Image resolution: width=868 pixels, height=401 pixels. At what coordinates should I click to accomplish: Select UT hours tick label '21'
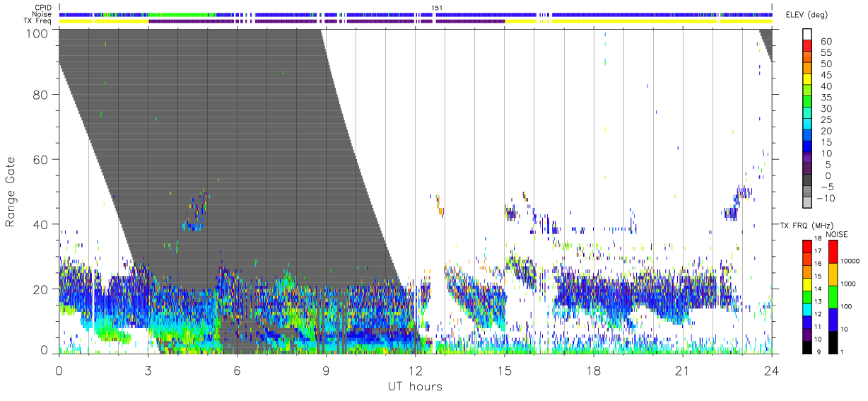[x=682, y=371]
